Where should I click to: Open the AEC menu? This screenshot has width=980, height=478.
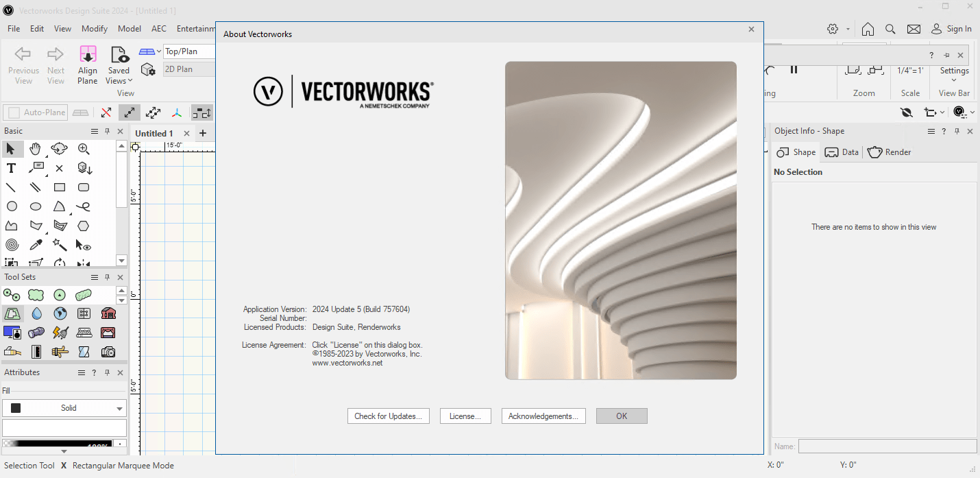(159, 29)
